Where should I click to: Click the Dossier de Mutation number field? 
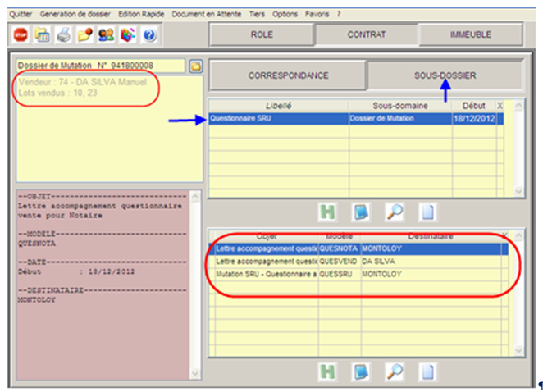pyautogui.click(x=100, y=66)
